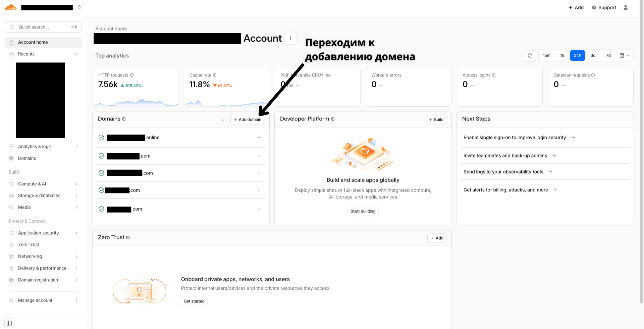Toggle the star to favorite the Domains card

222,120
